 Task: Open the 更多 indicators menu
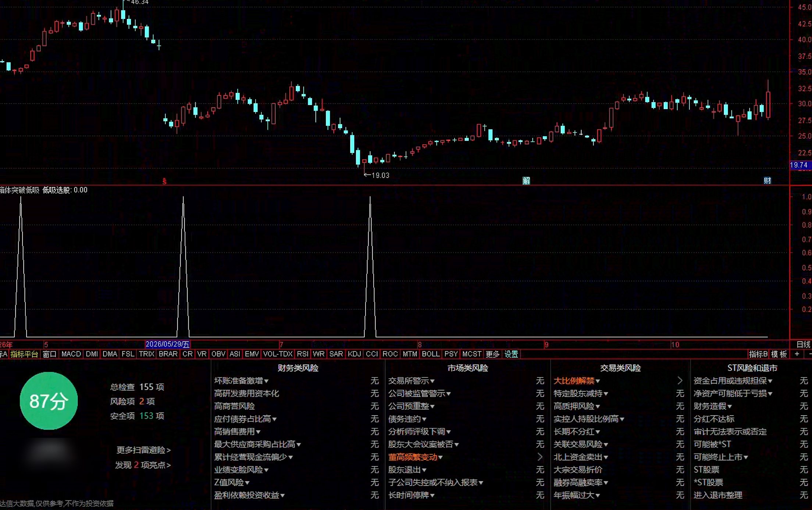[492, 354]
